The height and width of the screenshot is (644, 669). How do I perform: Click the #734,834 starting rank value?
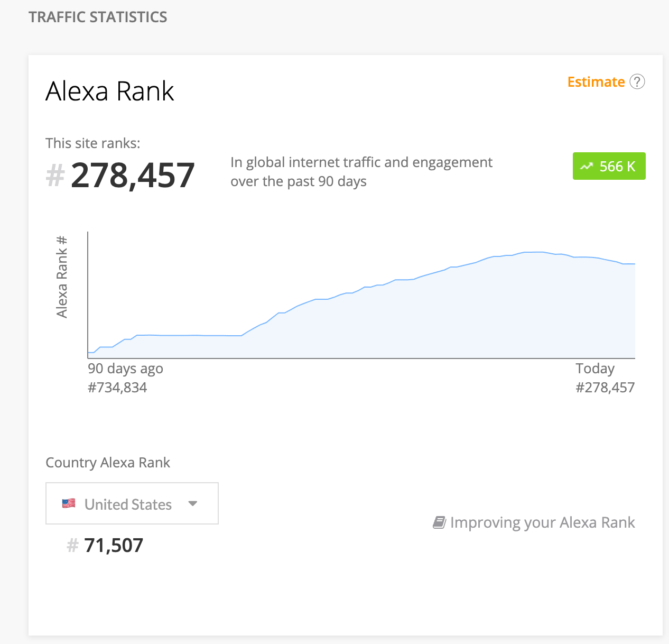(117, 388)
